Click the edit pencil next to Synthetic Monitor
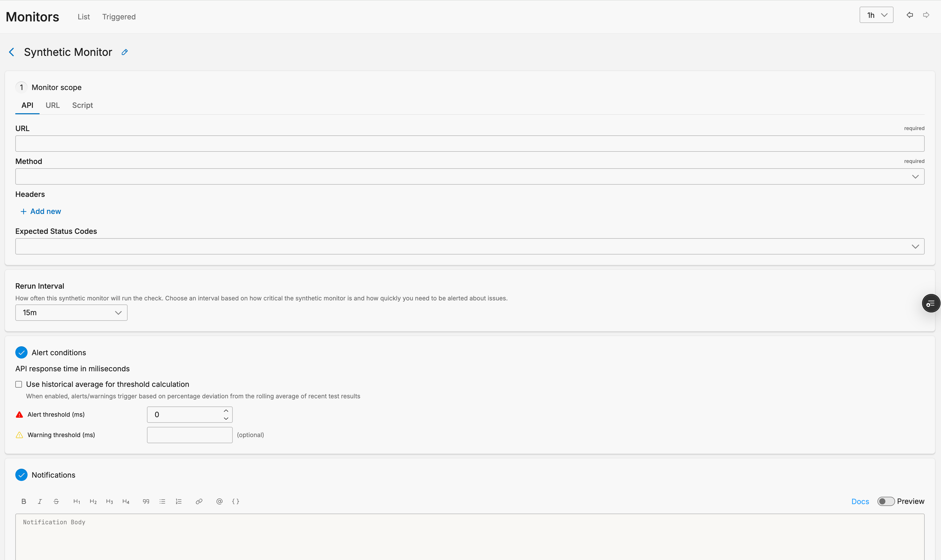The height and width of the screenshot is (560, 941). 125,52
